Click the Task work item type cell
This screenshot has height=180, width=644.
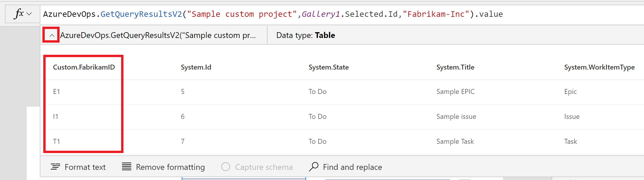571,141
